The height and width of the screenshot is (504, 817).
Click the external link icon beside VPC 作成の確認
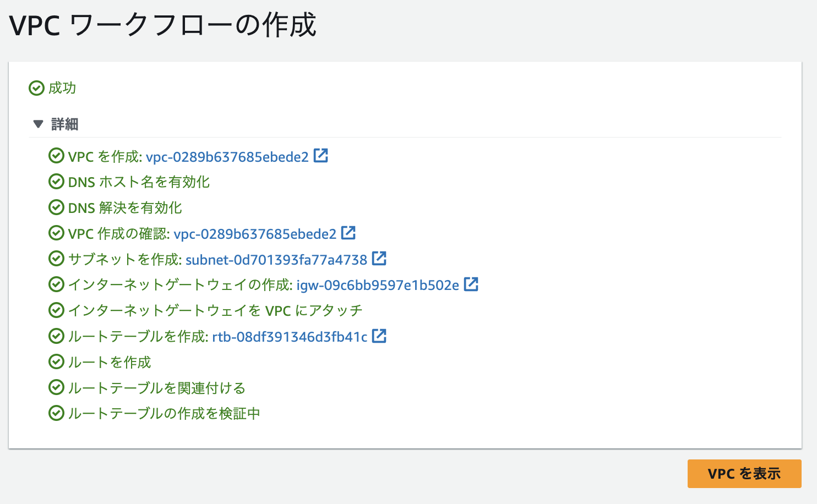348,233
